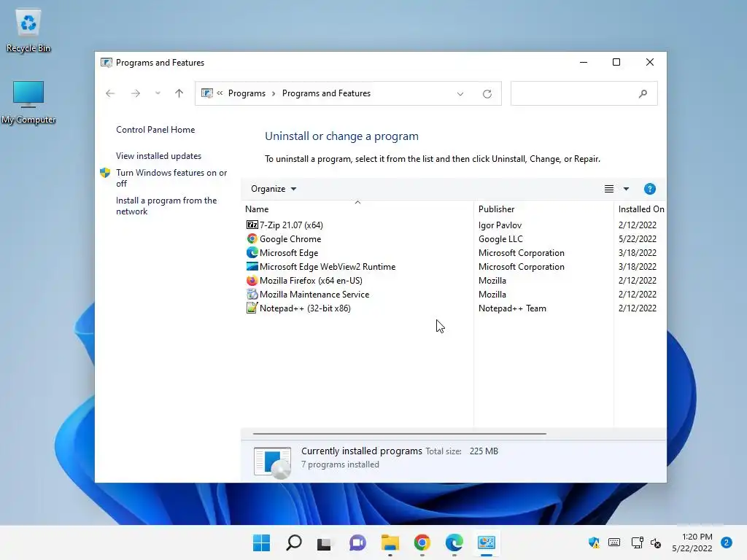Select Microsoft Edge WebView2 Runtime entry
Viewport: 747px width, 560px height.
click(x=328, y=267)
